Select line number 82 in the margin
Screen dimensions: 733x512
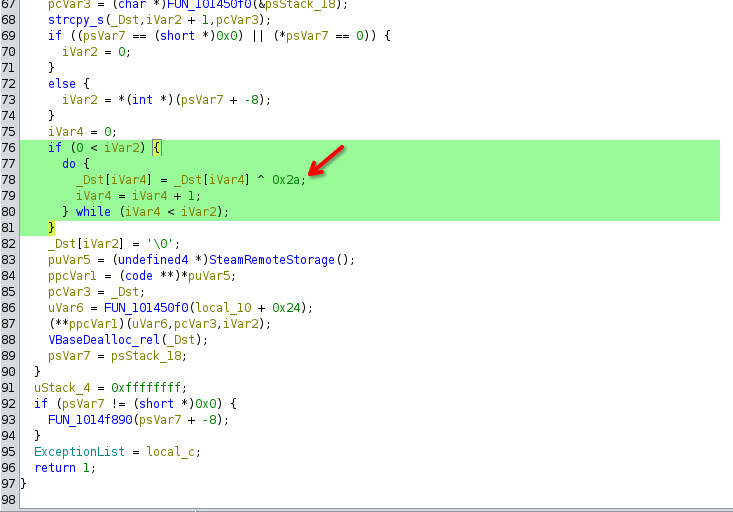(9, 244)
